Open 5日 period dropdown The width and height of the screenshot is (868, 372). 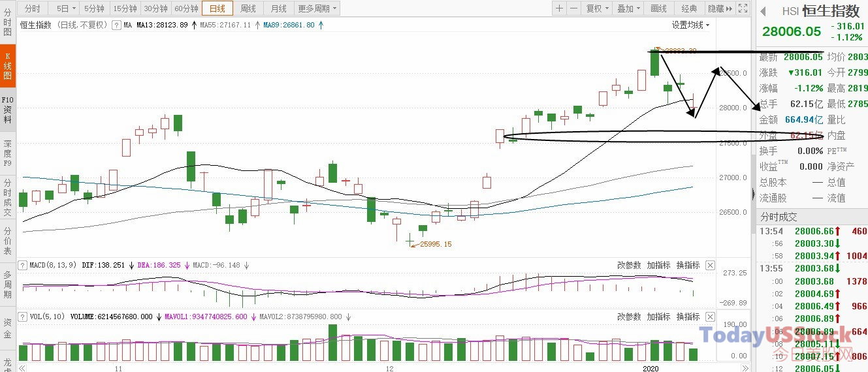point(66,8)
